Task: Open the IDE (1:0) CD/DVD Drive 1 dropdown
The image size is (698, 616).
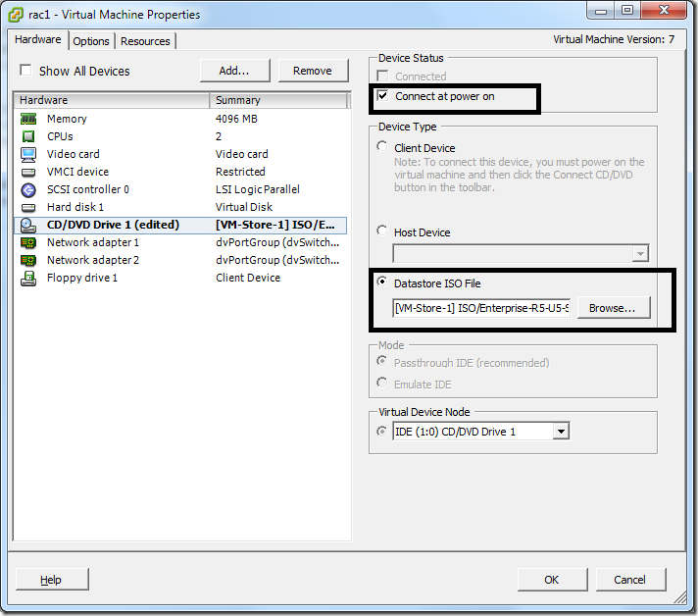Action: click(561, 432)
